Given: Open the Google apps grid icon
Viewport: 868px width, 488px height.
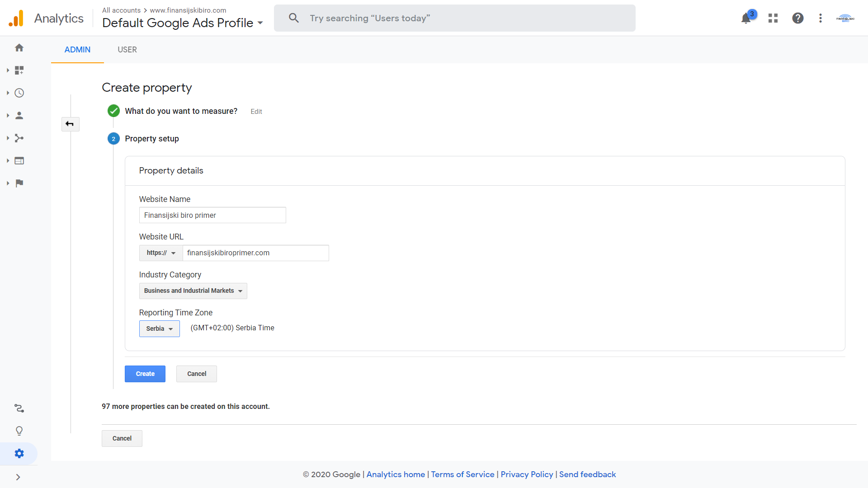Looking at the screenshot, I should pos(773,18).
